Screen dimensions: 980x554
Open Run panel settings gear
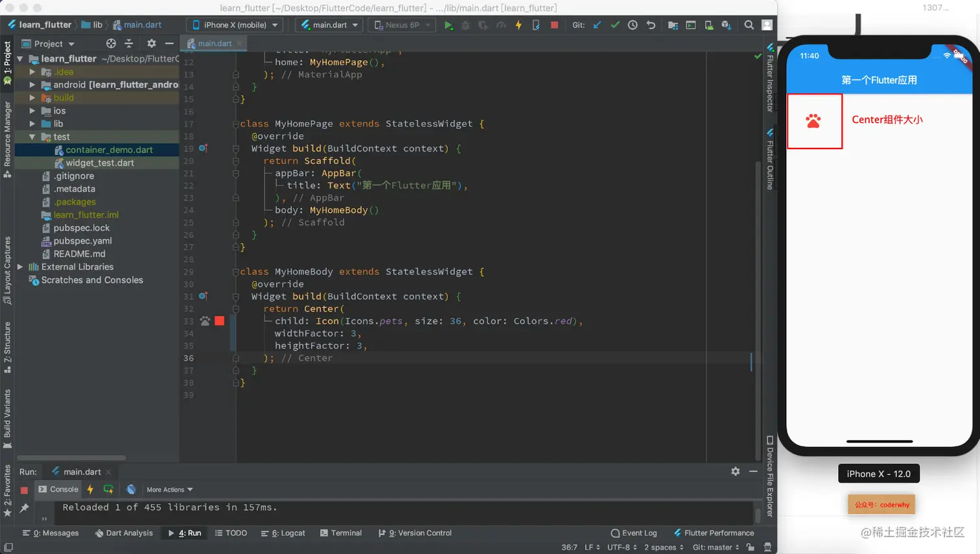click(736, 472)
